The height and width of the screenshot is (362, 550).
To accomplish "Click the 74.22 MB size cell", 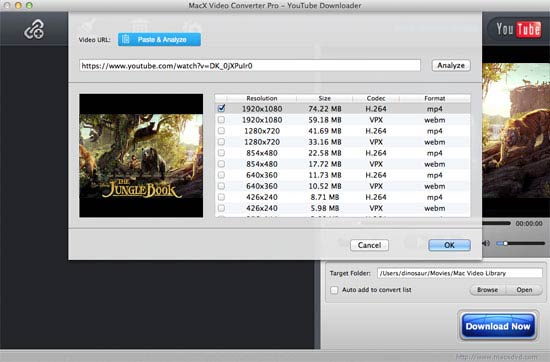I will point(325,109).
